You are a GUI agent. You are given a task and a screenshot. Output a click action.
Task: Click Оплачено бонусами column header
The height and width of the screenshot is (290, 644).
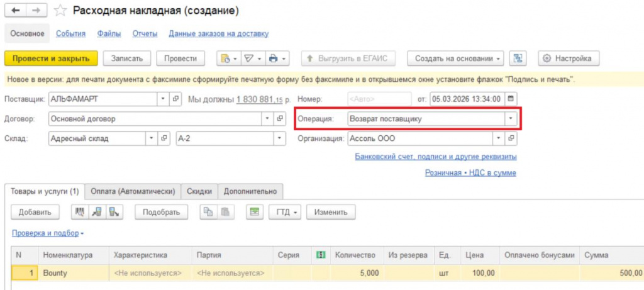pyautogui.click(x=540, y=255)
